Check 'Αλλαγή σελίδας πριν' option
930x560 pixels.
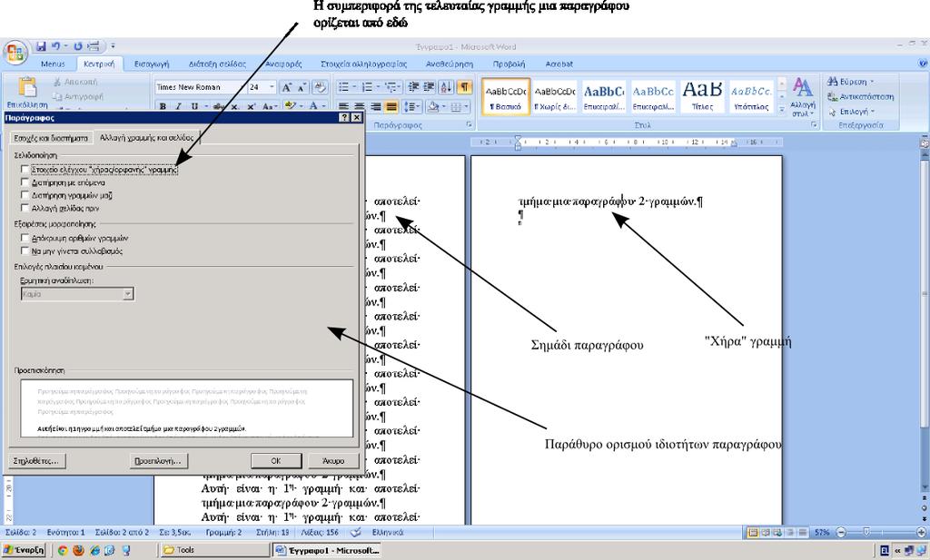point(25,208)
